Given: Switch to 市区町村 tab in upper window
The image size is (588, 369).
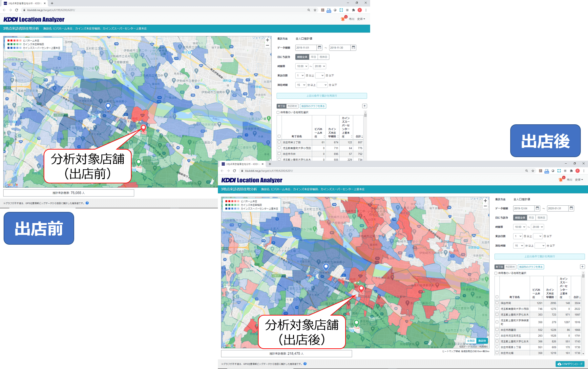Looking at the screenshot, I should [292, 106].
